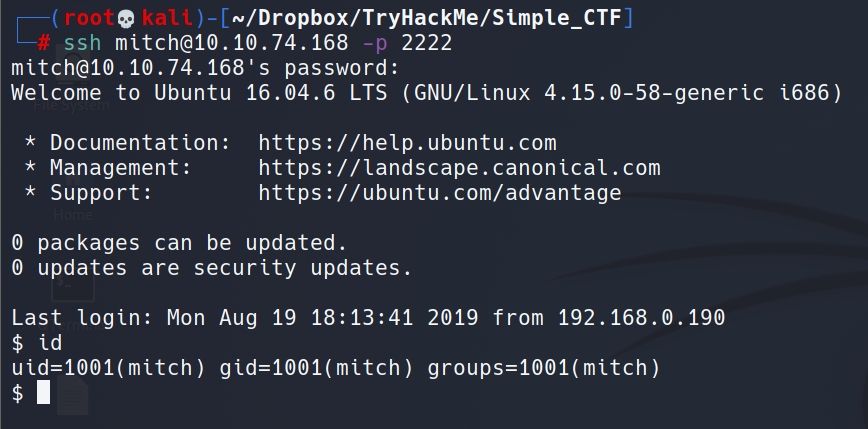Open the help.ubuntu.com documentation link

(x=407, y=142)
